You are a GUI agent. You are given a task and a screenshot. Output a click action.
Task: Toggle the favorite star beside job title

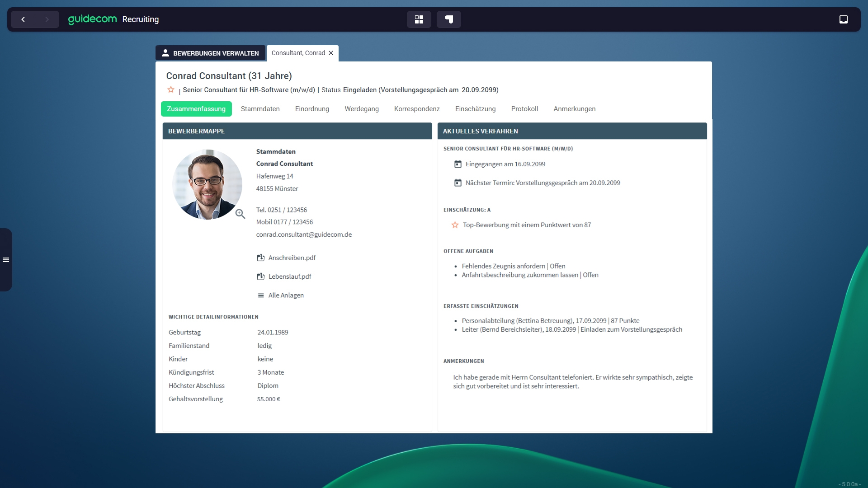171,89
